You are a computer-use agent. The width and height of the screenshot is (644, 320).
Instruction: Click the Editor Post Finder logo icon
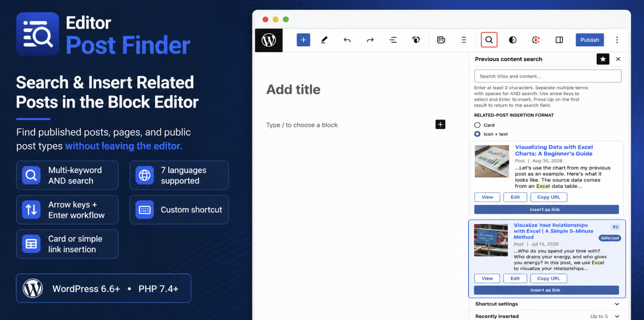(38, 34)
